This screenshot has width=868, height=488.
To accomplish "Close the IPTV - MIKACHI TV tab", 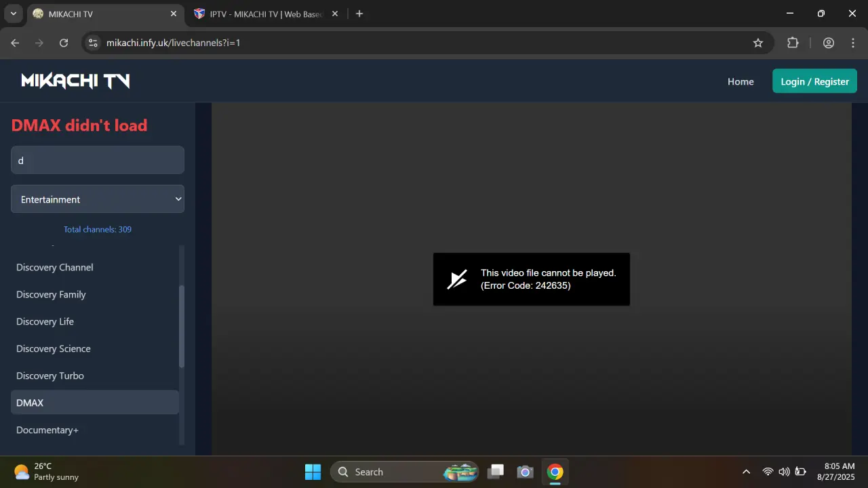I will coord(335,14).
